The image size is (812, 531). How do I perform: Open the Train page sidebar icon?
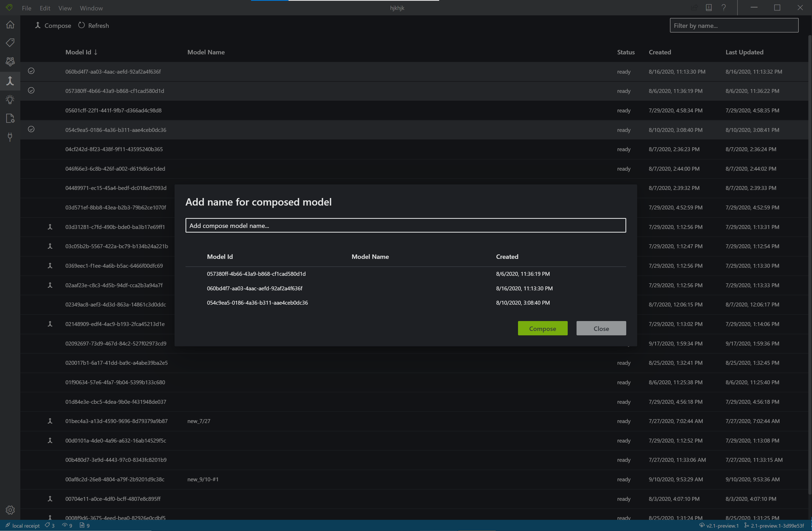point(10,61)
